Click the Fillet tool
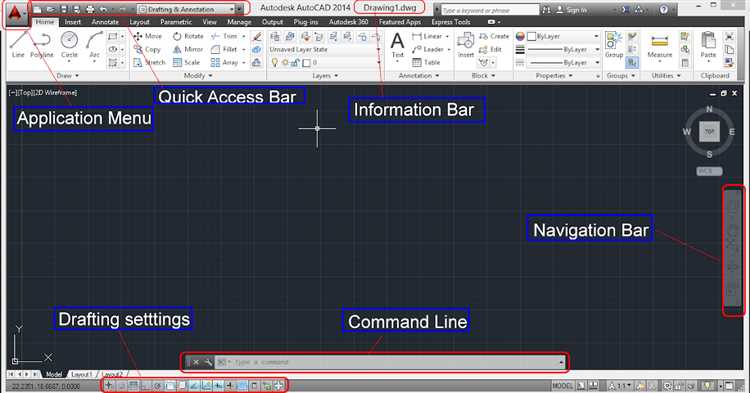This screenshot has width=750, height=393. (224, 49)
